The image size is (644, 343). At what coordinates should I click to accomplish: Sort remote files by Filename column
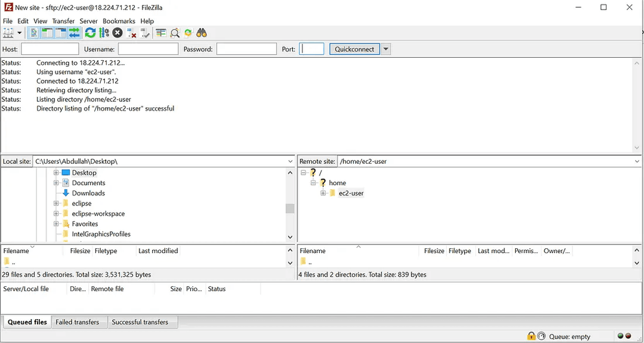tap(358, 251)
